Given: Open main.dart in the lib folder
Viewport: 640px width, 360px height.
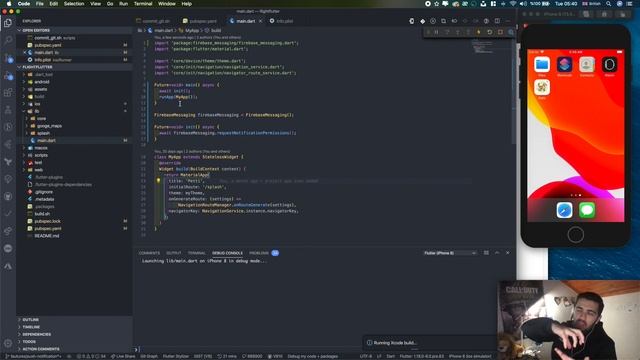Looking at the screenshot, I should [x=46, y=140].
